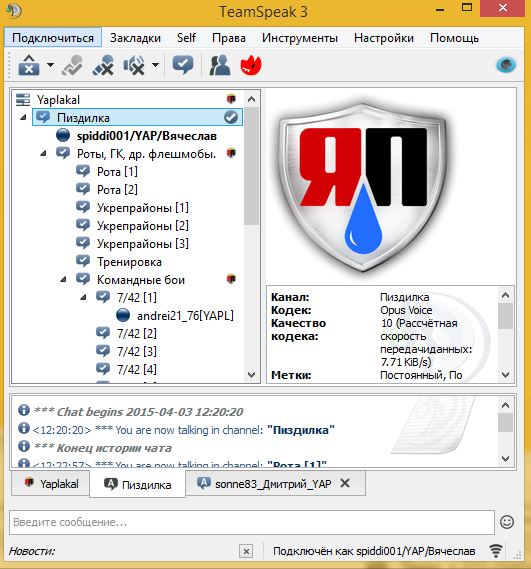Screen dimensions: 531x569
Task: Collapse the 7/42 [1] channel
Action: tap(83, 298)
